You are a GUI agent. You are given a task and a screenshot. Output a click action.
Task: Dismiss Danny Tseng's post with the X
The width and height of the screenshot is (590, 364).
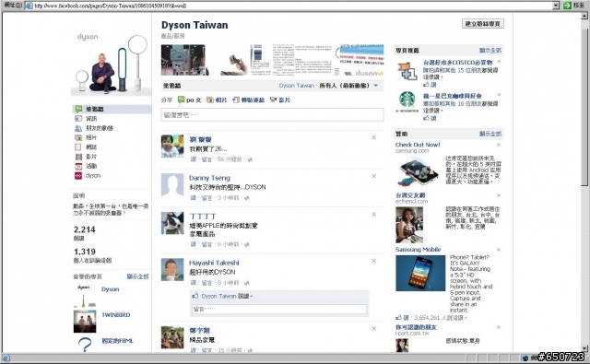coord(374,176)
